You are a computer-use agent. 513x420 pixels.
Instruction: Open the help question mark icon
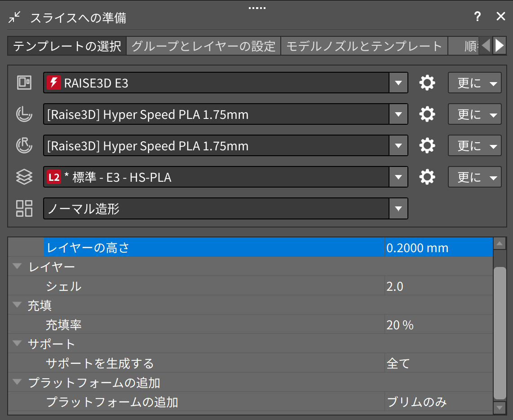(478, 16)
